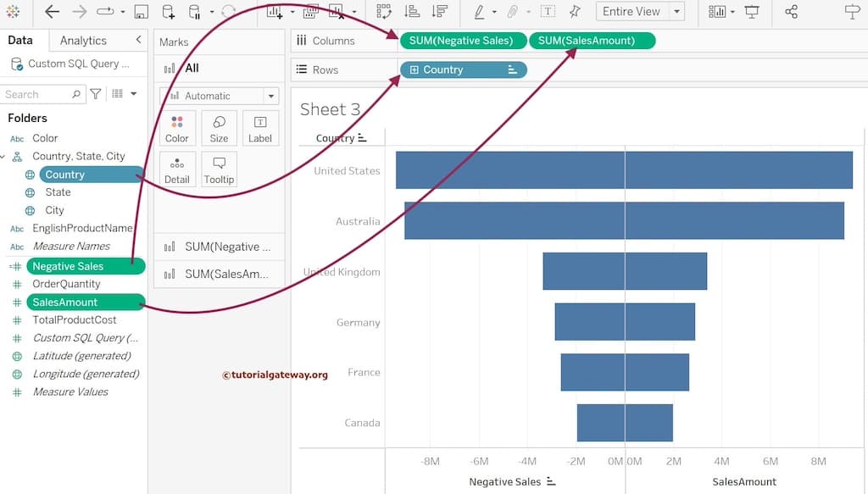Collapse the Country, State, City hierarchy

pos(3,157)
